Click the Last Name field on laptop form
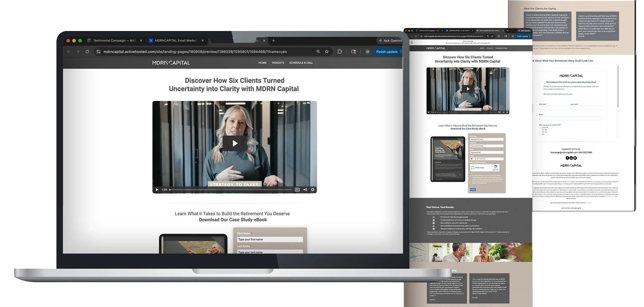 (270, 252)
